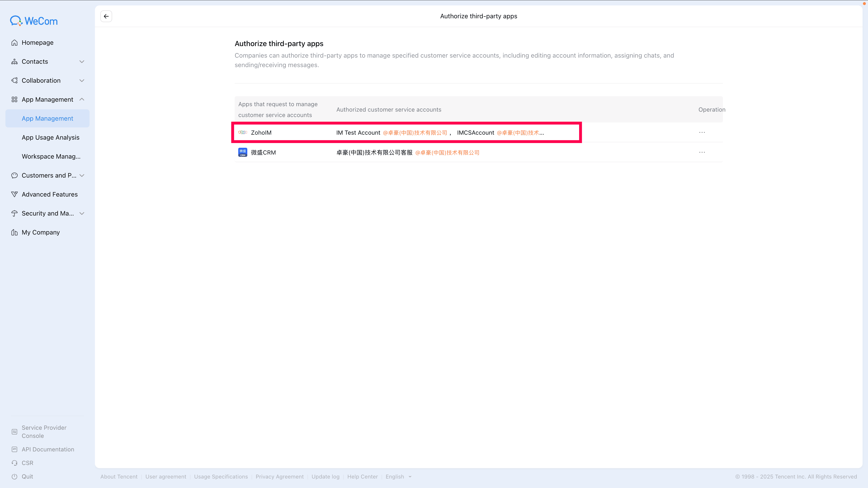
Task: Go to Advanced Features
Action: tap(50, 194)
